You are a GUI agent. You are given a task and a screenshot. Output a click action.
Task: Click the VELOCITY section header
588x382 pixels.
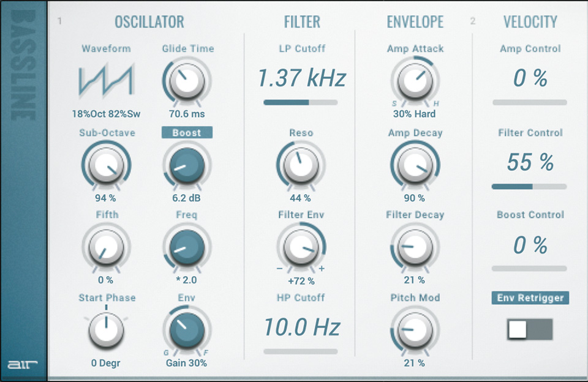click(x=530, y=22)
